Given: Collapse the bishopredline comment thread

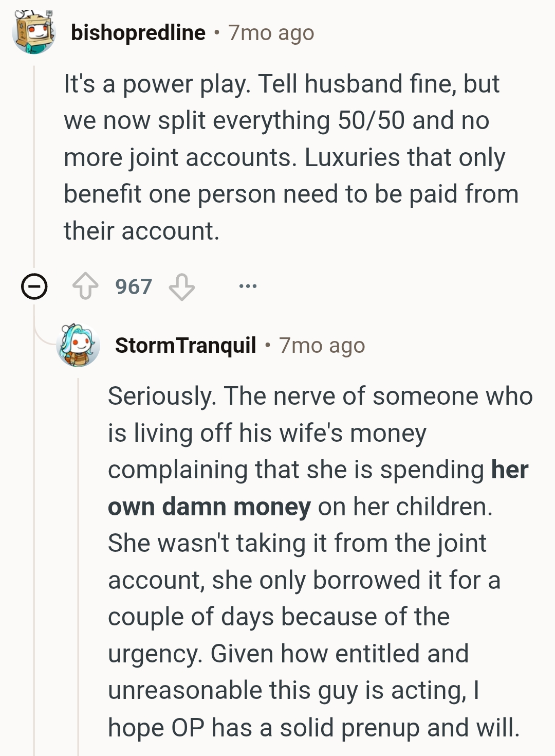Looking at the screenshot, I should point(34,286).
